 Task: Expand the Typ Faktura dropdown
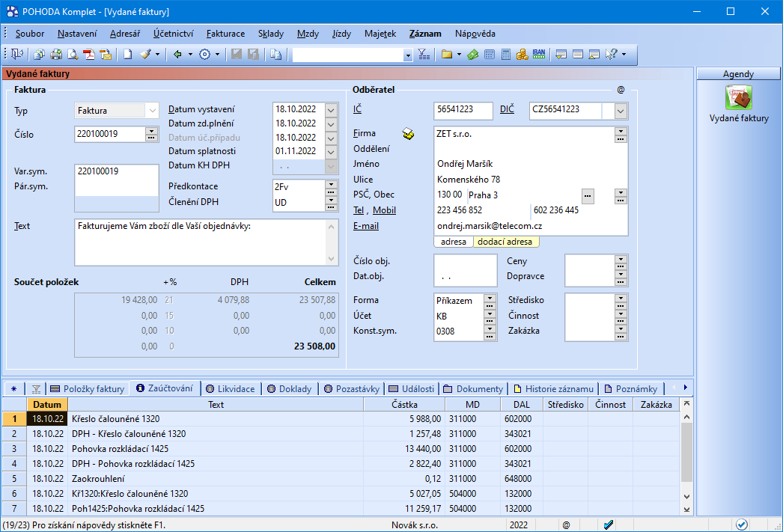click(152, 110)
